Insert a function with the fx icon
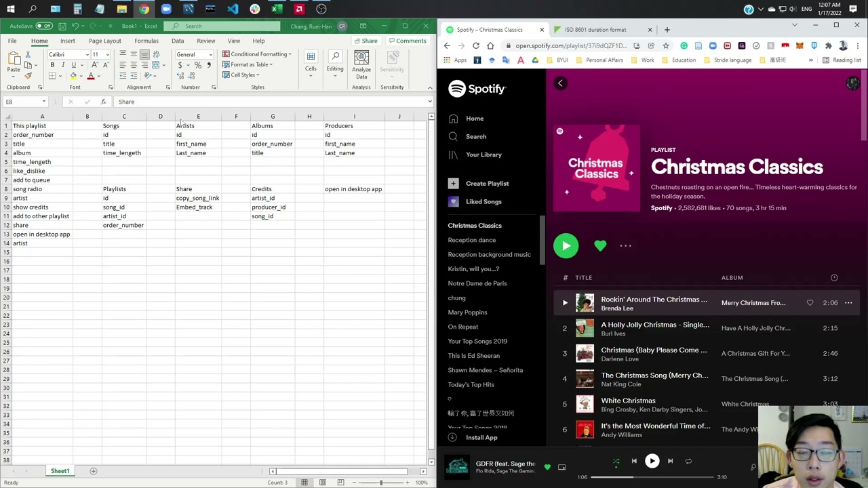 coord(103,102)
